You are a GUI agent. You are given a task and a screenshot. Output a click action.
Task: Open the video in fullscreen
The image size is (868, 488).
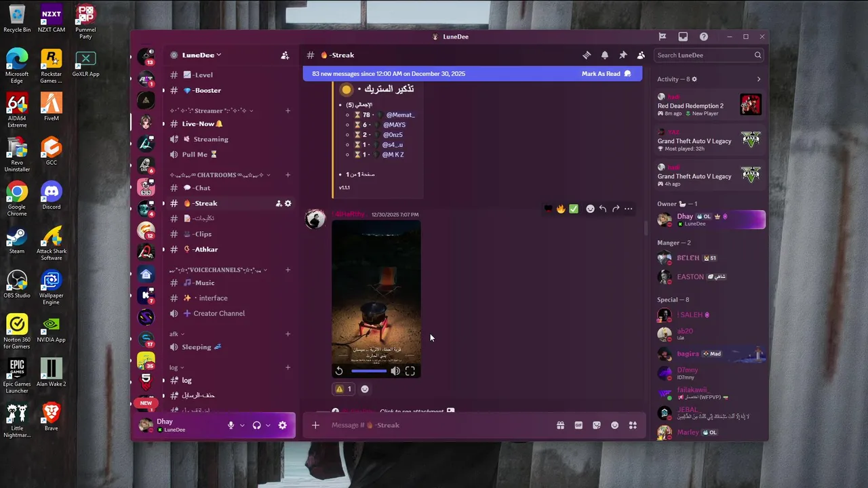(x=410, y=371)
